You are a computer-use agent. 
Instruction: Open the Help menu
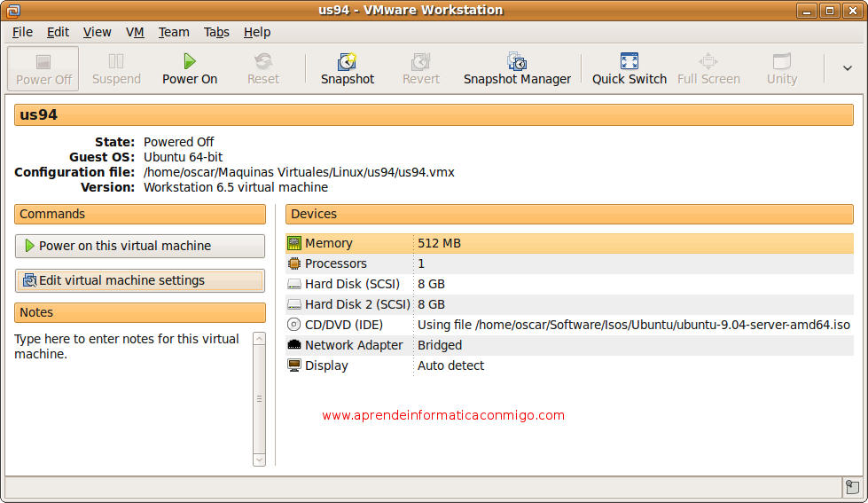coord(257,32)
